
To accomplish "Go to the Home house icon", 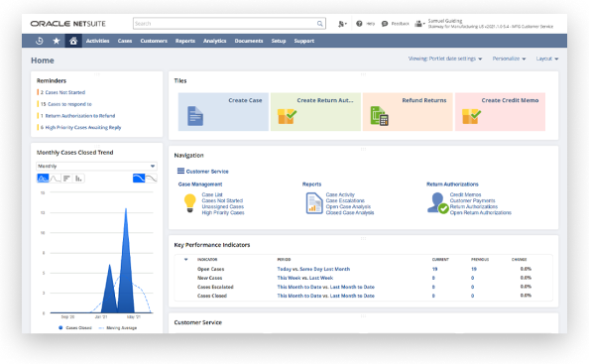I will click(x=73, y=41).
